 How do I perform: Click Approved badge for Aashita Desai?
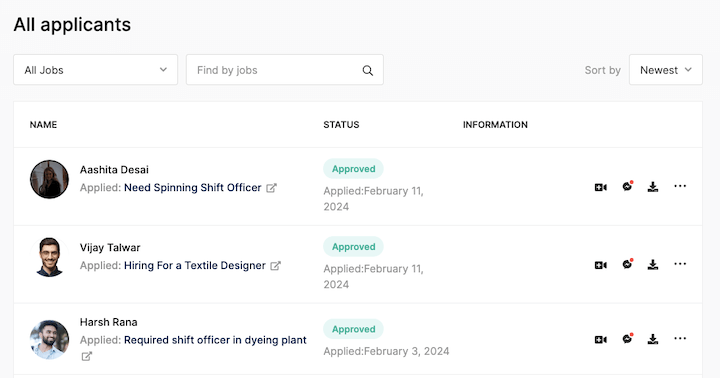354,169
